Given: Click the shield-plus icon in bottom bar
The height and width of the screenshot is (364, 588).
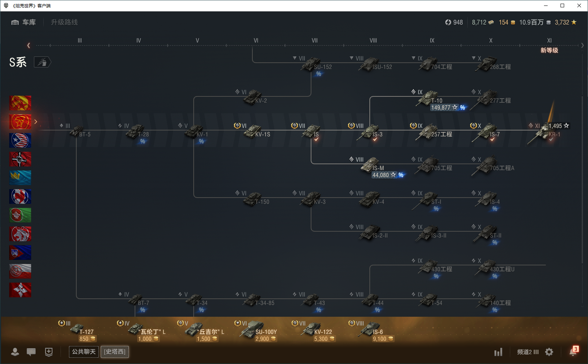Looking at the screenshot, I should pos(49,352).
